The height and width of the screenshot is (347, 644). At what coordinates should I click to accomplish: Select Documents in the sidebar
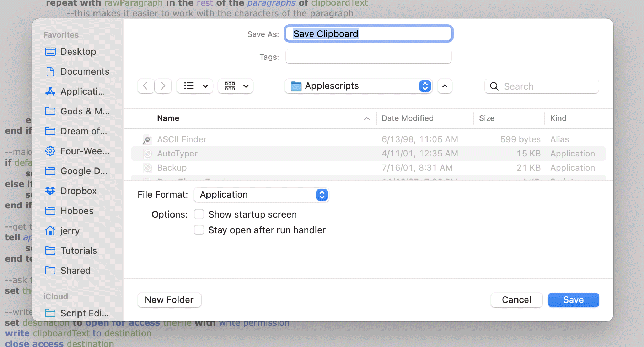coord(85,71)
